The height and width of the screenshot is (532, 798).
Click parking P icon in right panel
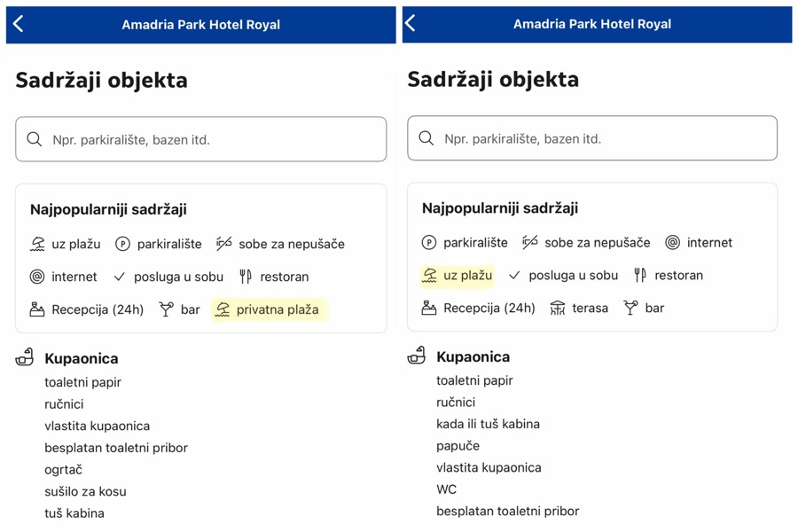click(429, 242)
